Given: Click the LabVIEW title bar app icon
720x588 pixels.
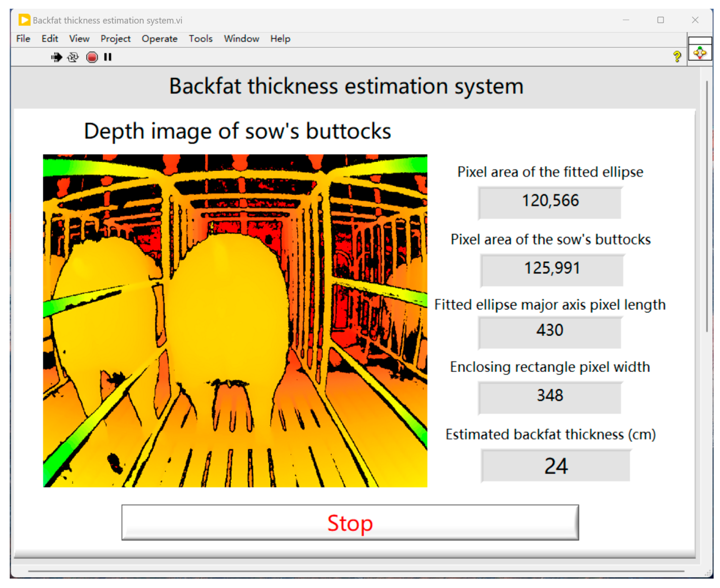Looking at the screenshot, I should (24, 20).
